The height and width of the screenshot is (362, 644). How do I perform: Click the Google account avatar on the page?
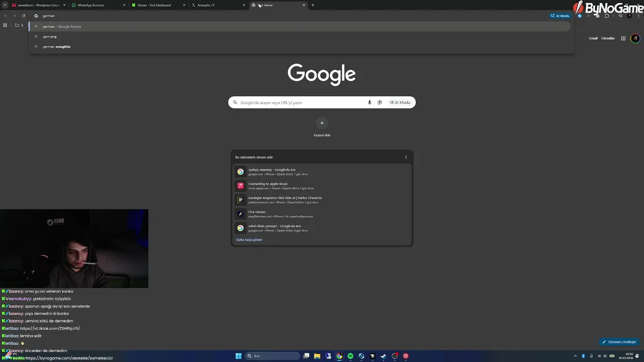pos(635,38)
